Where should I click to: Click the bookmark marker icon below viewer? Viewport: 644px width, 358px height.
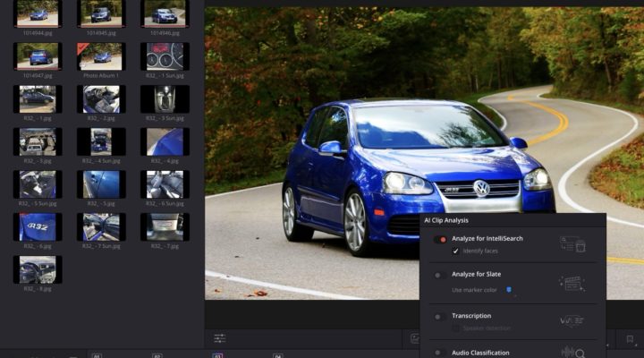630,339
